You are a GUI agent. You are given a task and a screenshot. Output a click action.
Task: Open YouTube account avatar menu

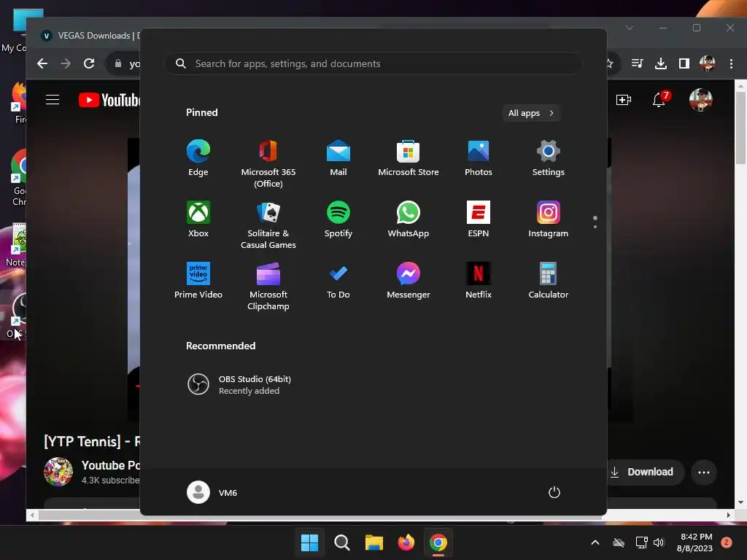[x=701, y=99]
